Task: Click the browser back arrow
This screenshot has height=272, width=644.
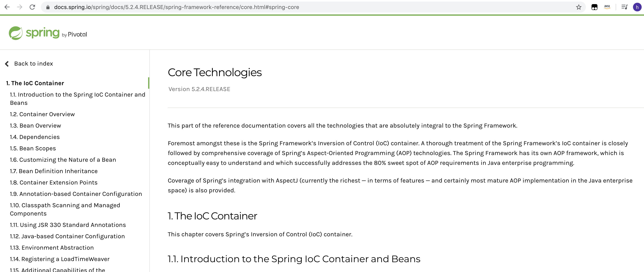Action: (x=7, y=7)
